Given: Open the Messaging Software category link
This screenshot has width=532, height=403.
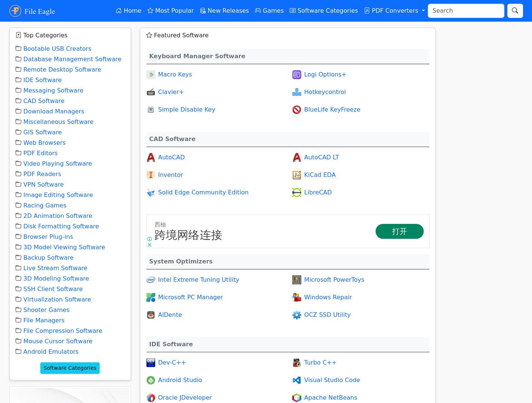Looking at the screenshot, I should coord(53,90).
